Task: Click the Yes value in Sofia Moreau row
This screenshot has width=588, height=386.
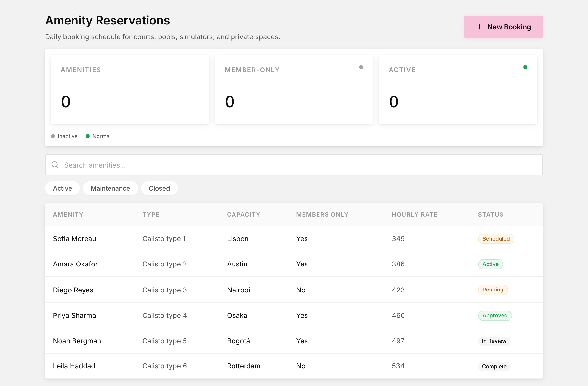Action: [x=302, y=239]
